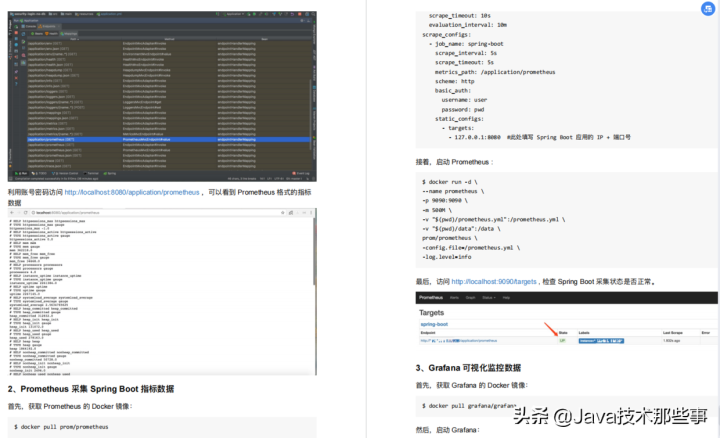Click the blue floating icon at top right
Screen dimensions: 720x438
[708, 8]
